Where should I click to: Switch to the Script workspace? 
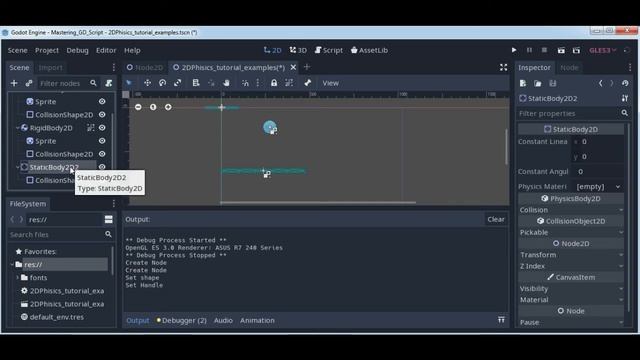329,50
